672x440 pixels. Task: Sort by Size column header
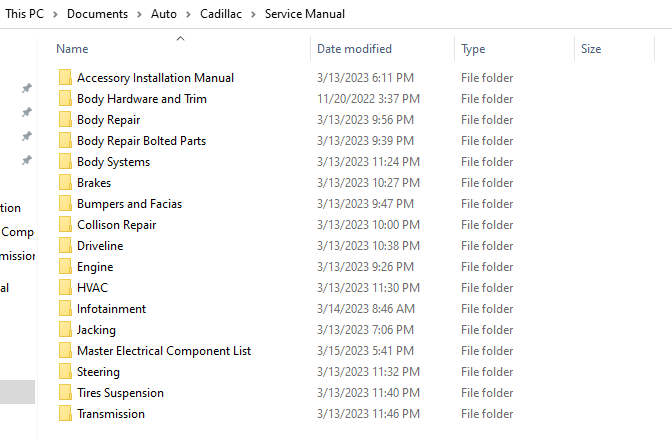(x=591, y=49)
